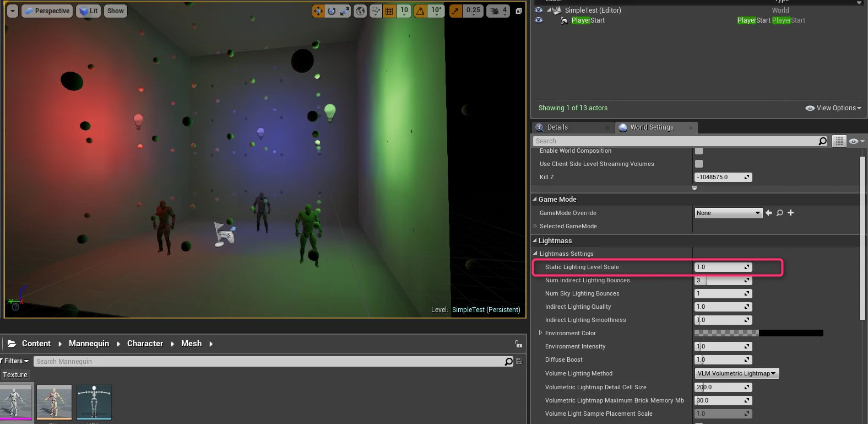Browse to GameMode asset magnifier icon
Screen dimensions: 868x424
(780, 213)
